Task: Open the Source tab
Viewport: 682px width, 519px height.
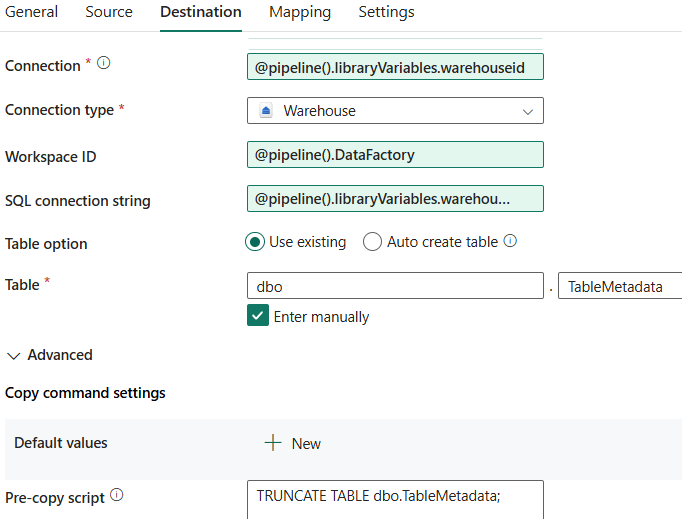Action: click(109, 12)
